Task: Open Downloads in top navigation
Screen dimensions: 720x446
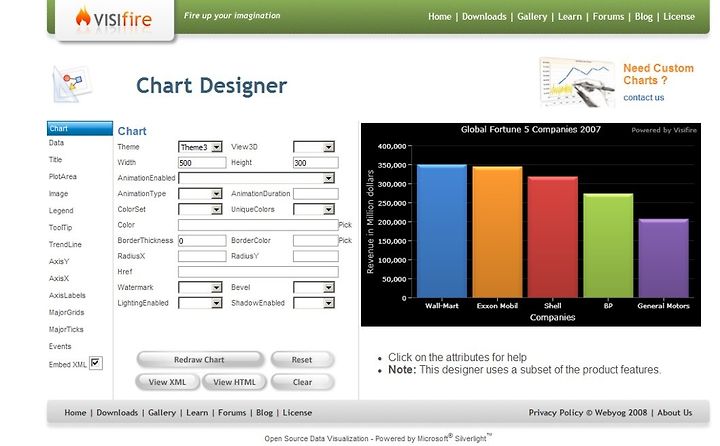Action: 484,17
